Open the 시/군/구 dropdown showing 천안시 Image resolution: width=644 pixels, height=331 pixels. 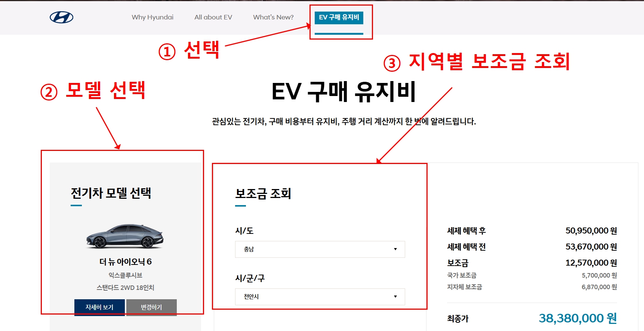(320, 297)
